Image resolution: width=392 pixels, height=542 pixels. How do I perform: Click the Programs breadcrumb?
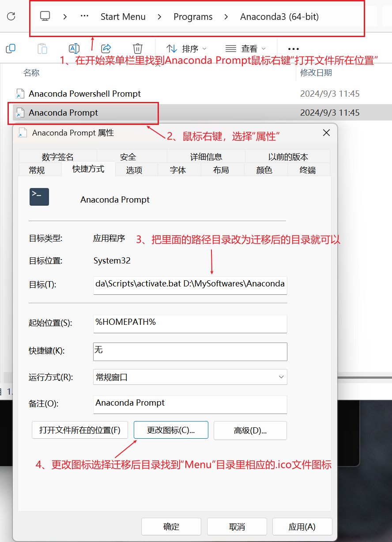click(193, 17)
